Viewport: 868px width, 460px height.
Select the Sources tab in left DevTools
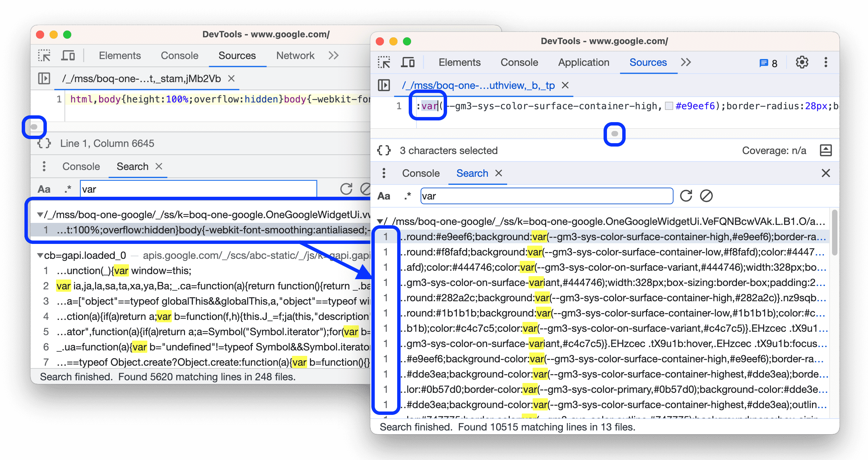(x=238, y=55)
